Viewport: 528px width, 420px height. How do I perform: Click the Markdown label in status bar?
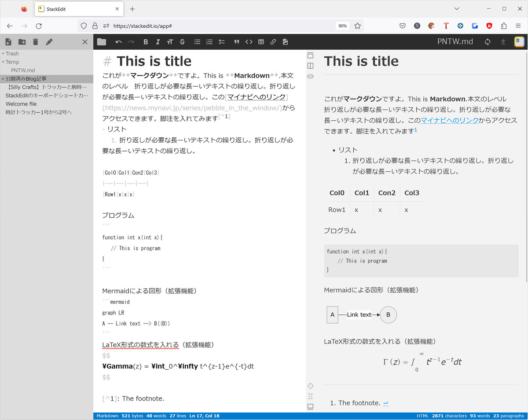tap(107, 416)
